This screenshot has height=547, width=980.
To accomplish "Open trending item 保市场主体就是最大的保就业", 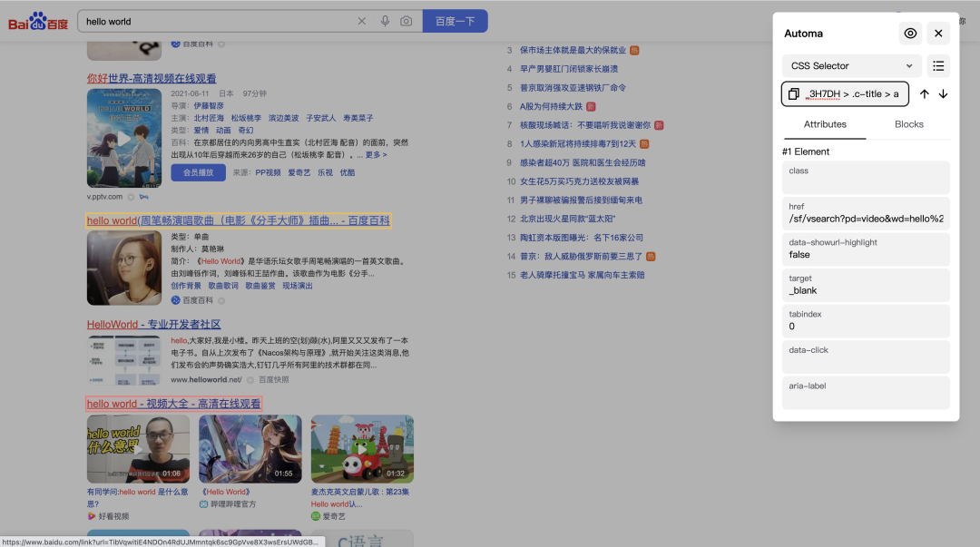I will pos(573,50).
